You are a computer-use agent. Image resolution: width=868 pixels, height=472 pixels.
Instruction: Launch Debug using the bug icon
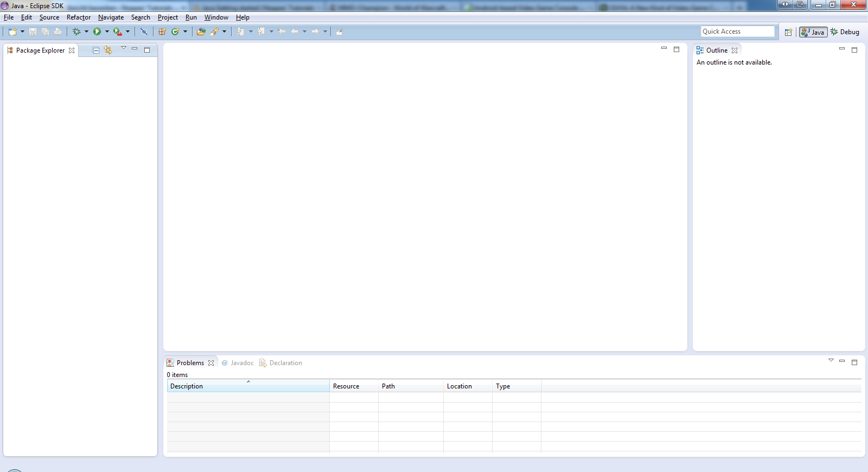[76, 31]
